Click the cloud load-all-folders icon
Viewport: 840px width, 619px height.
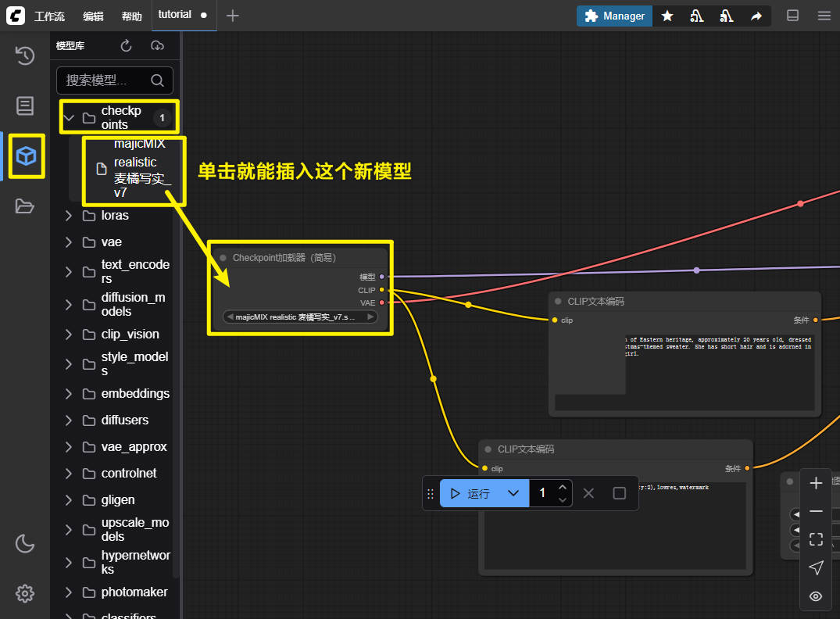(157, 46)
